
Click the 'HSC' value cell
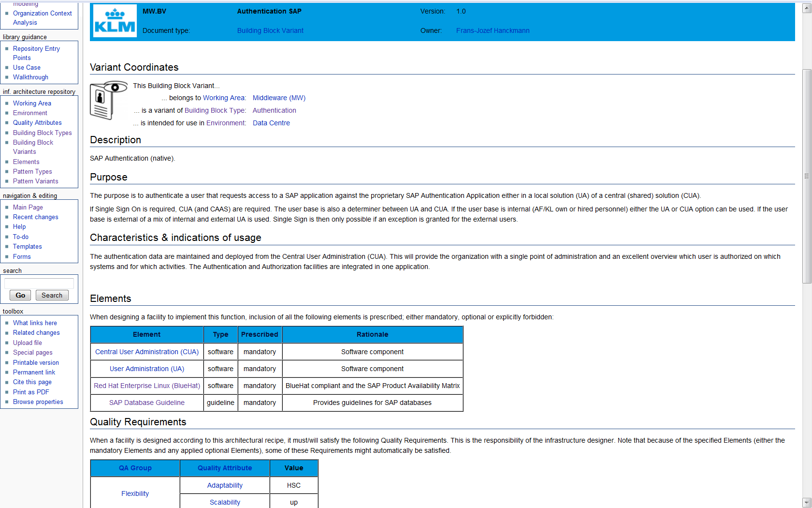(294, 485)
